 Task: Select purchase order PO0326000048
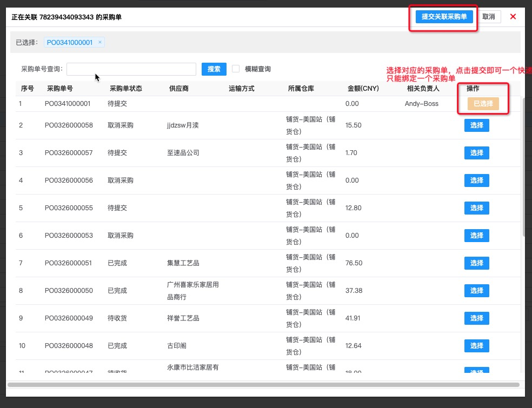point(477,346)
